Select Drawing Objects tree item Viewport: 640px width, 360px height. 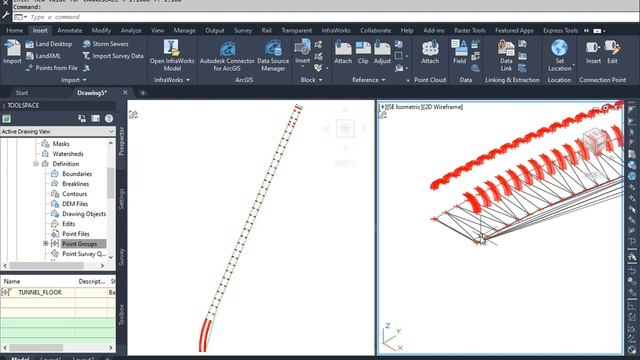pyautogui.click(x=84, y=214)
